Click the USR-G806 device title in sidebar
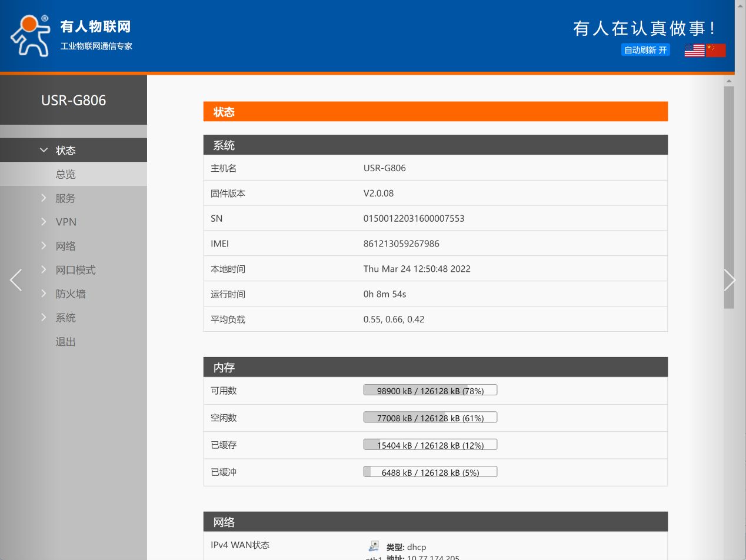Viewport: 746px width, 560px height. [74, 100]
